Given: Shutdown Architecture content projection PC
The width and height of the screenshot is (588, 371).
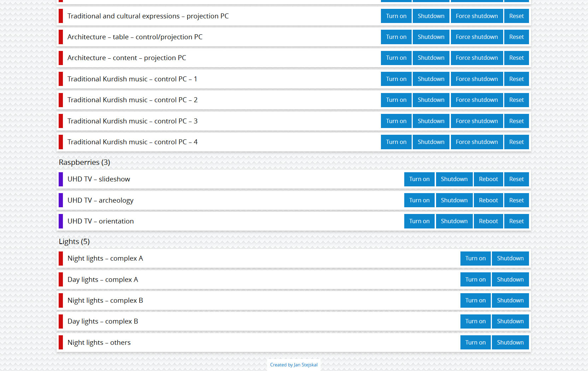Looking at the screenshot, I should pyautogui.click(x=431, y=58).
